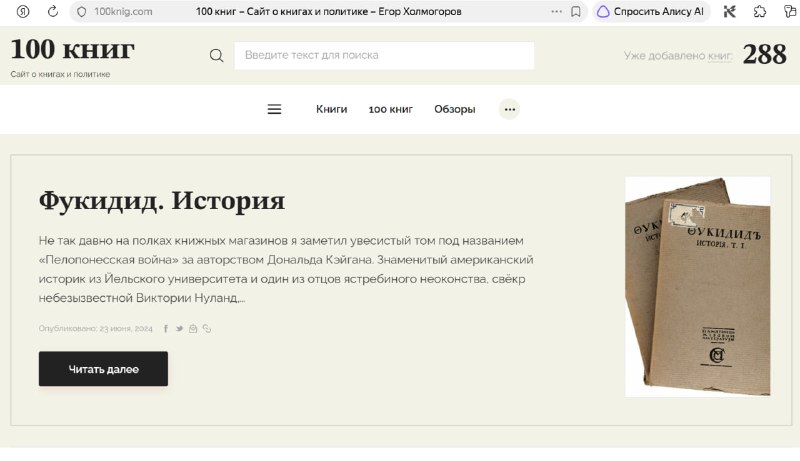
Task: Copy the article link with chain icon
Action: [x=207, y=329]
